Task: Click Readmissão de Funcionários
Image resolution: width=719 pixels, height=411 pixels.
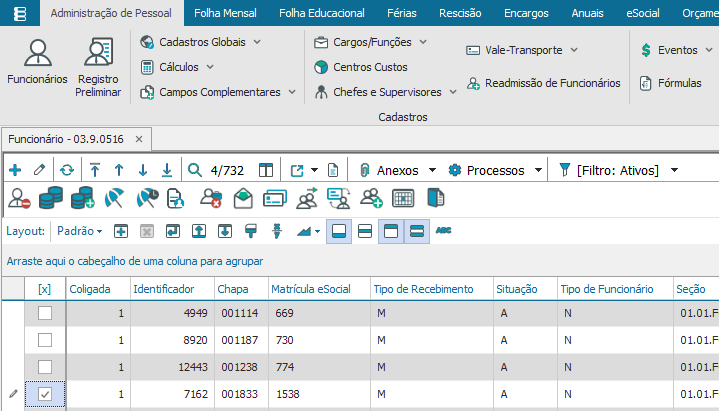Action: [543, 84]
